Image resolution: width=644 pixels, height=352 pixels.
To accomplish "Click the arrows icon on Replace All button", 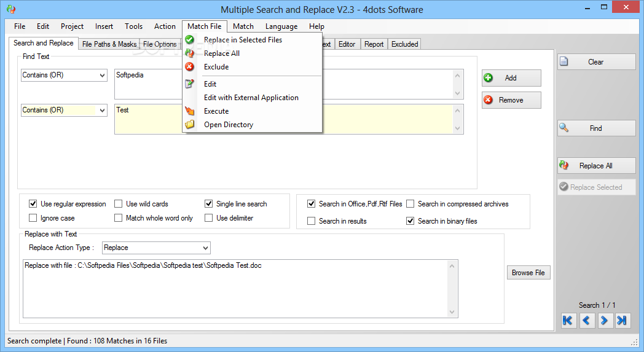I will [x=564, y=165].
